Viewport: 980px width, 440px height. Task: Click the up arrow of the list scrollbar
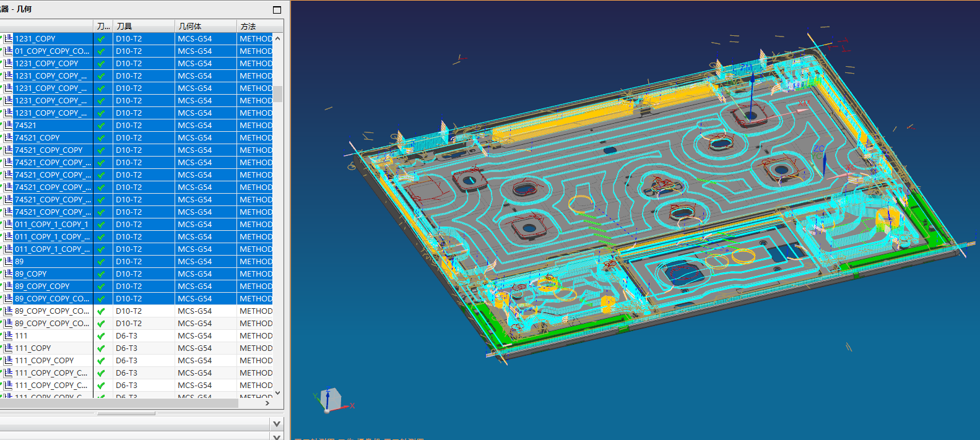pyautogui.click(x=278, y=38)
